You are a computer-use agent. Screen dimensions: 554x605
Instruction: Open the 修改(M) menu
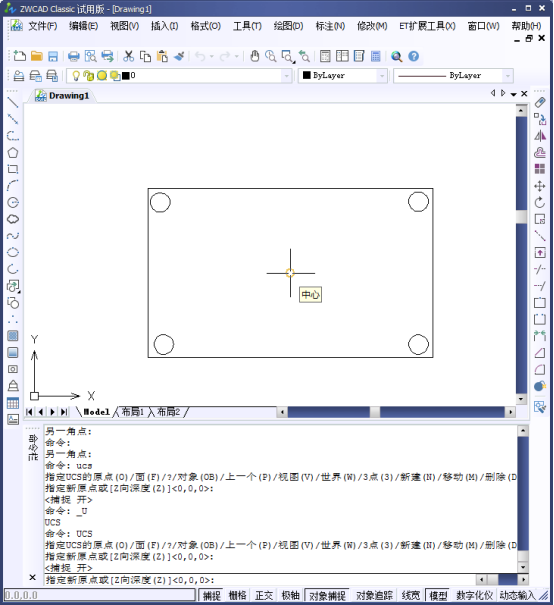tap(372, 26)
